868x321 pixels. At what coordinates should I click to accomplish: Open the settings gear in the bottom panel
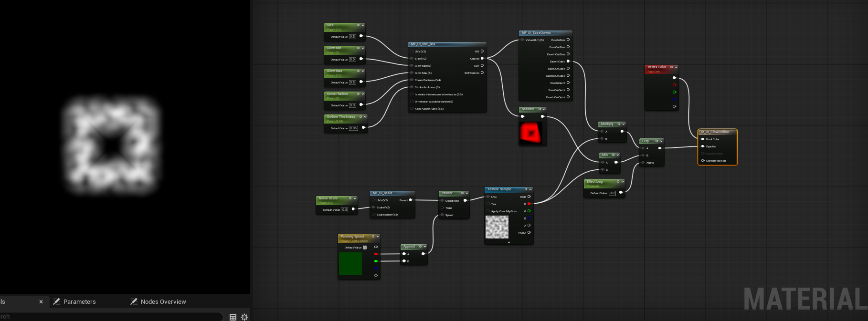coord(244,317)
